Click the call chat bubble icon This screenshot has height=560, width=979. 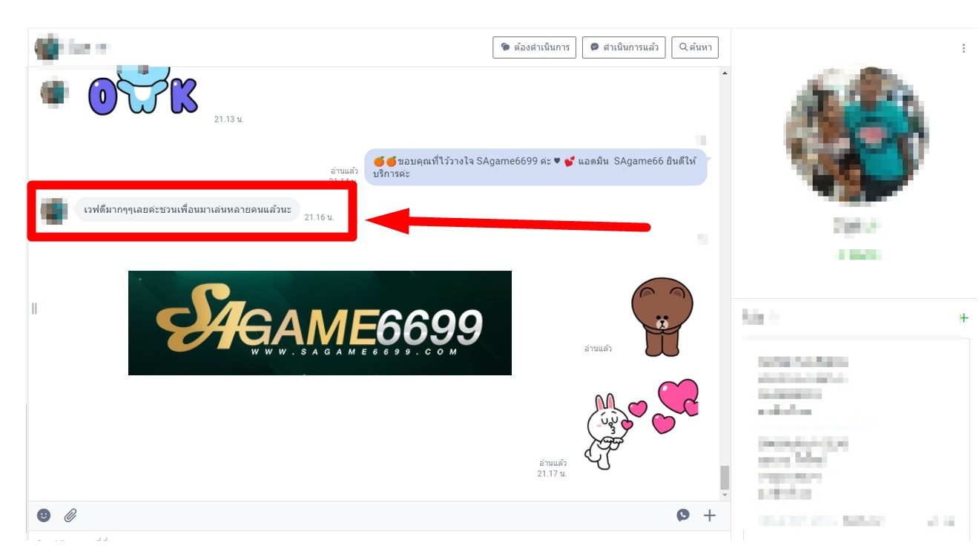coord(683,515)
